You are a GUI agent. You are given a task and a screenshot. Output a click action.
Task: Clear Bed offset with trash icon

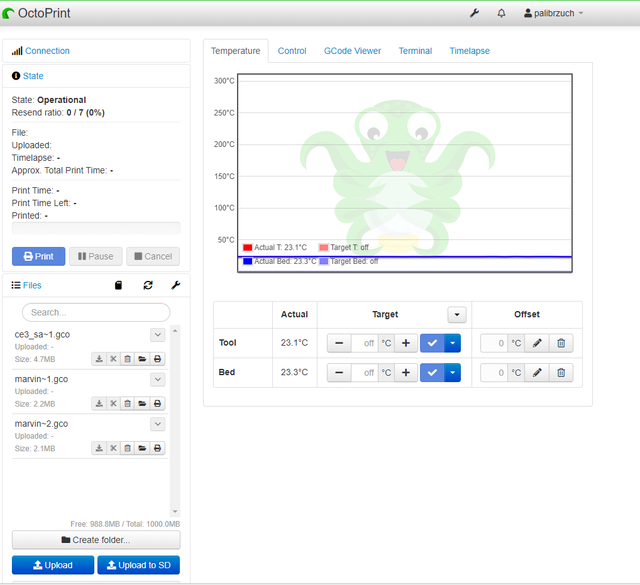click(561, 372)
